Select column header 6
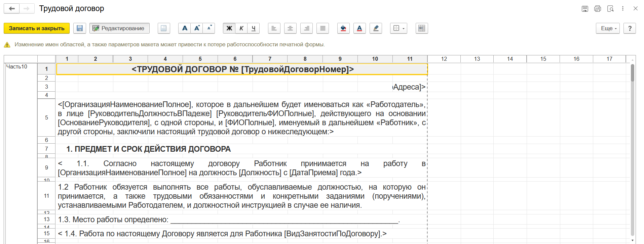Screen dimensions: 644x244 tap(235, 59)
